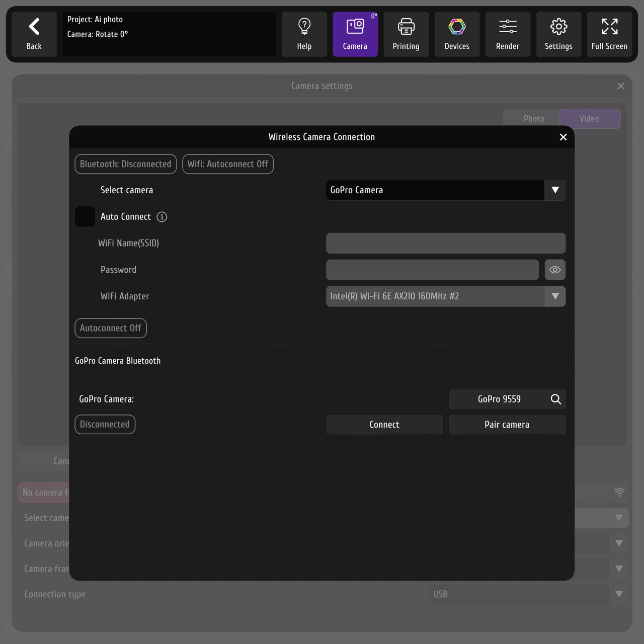
Task: Show Auto Connect info tooltip icon
Action: click(162, 217)
